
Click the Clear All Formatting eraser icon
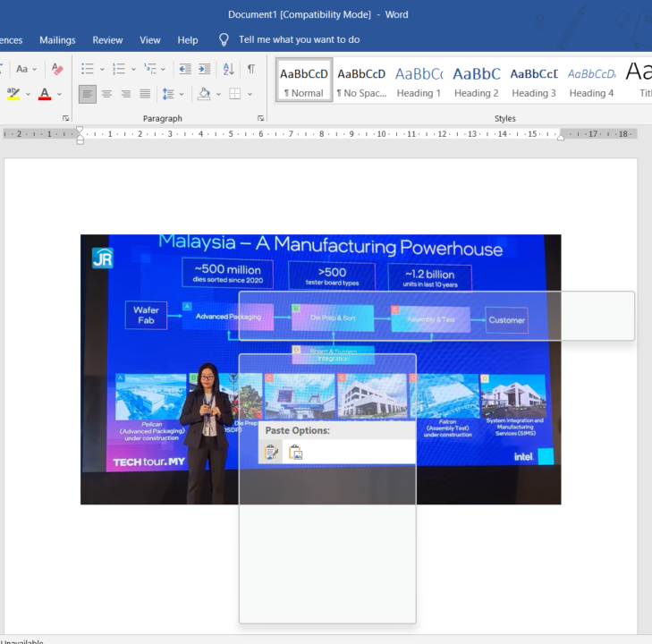point(57,69)
